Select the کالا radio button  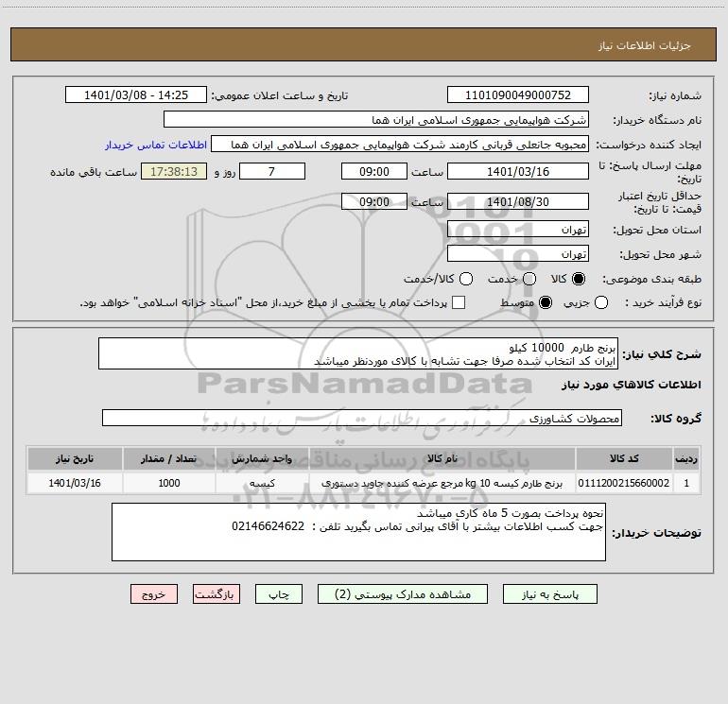click(x=579, y=279)
